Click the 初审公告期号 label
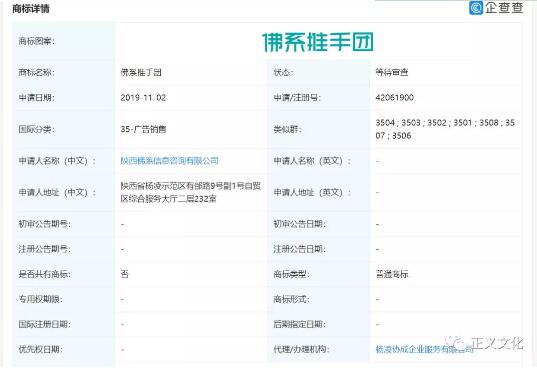 45,224
